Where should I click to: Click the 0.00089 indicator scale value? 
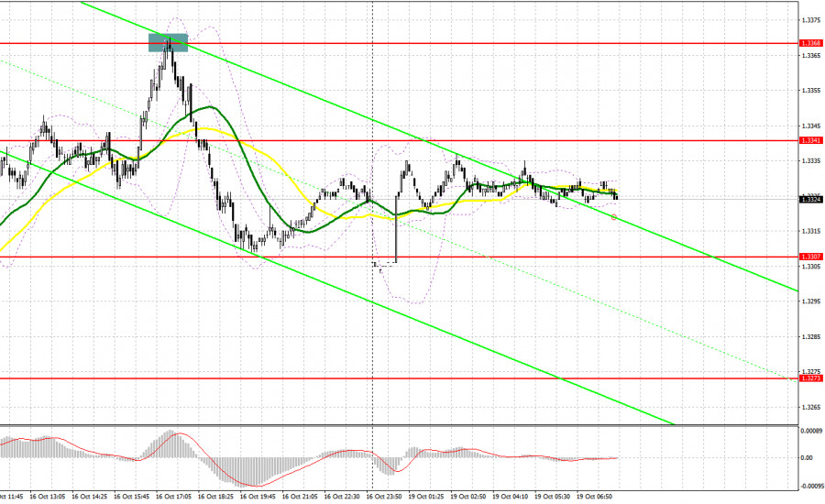click(x=811, y=431)
